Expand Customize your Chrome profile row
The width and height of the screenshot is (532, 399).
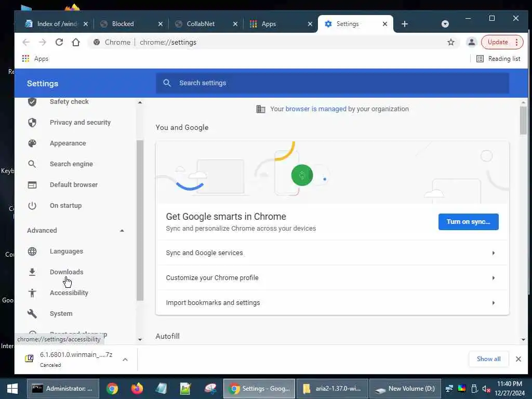tap(332, 278)
